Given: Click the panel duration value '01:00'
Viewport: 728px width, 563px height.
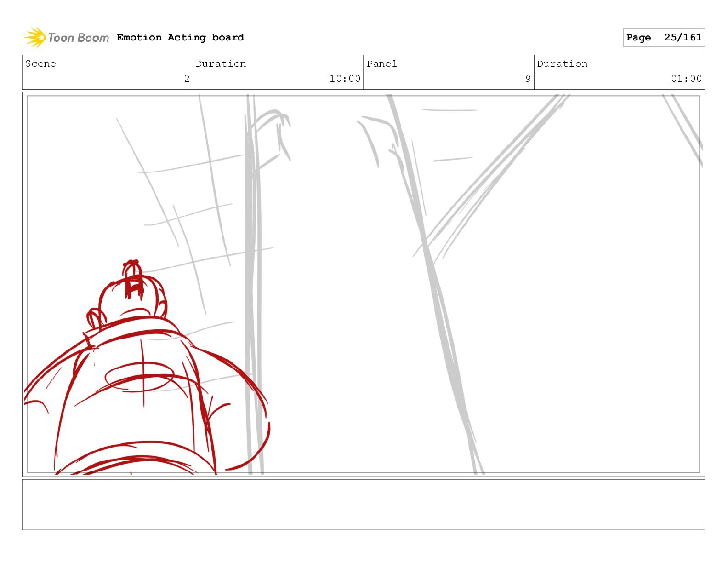Looking at the screenshot, I should tap(686, 79).
